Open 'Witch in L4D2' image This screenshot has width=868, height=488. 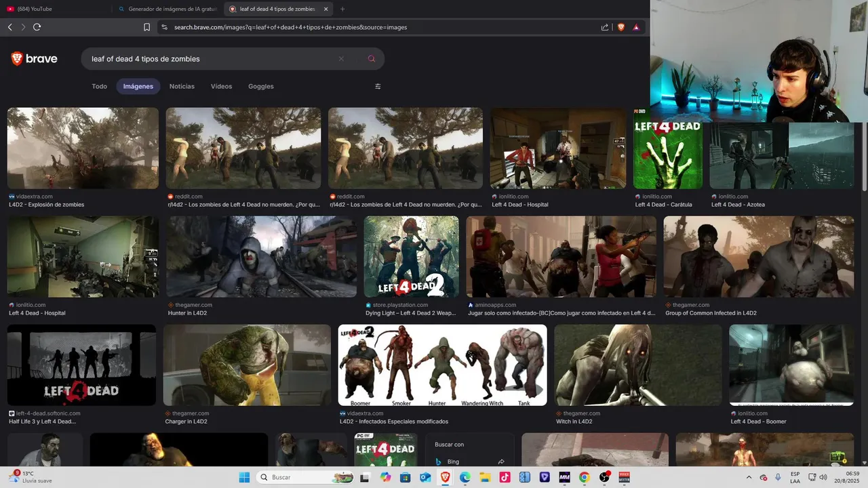(638, 365)
